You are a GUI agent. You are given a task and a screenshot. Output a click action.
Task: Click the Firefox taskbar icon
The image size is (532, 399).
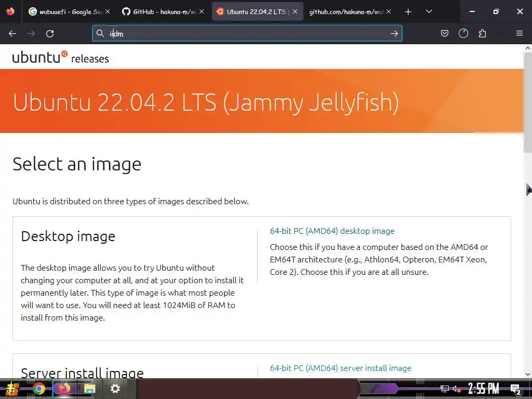(64, 389)
